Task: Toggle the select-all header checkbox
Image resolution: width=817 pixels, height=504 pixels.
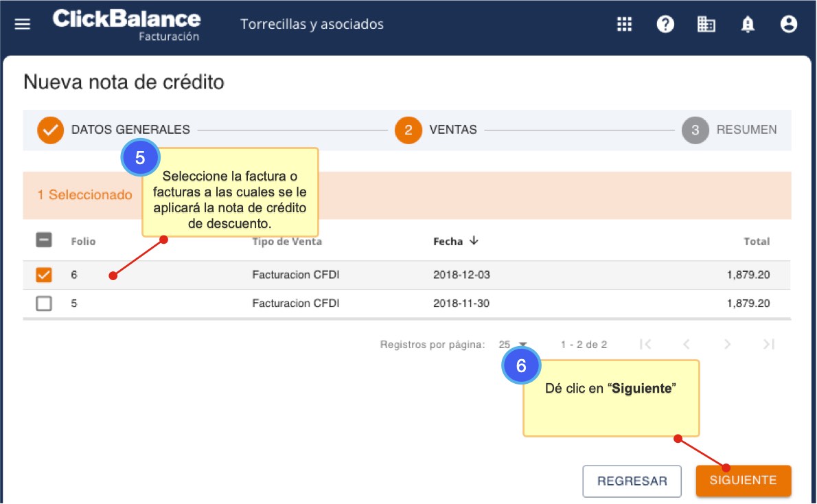Action: click(x=44, y=240)
